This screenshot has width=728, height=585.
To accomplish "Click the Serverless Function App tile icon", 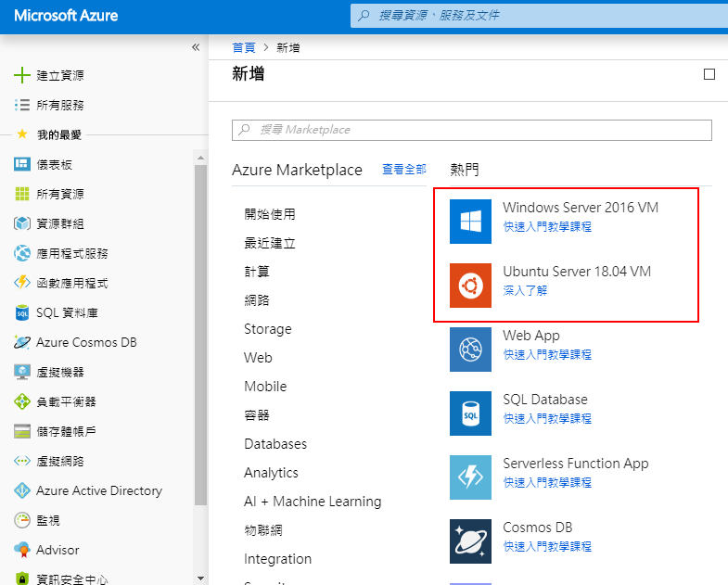I will click(470, 477).
